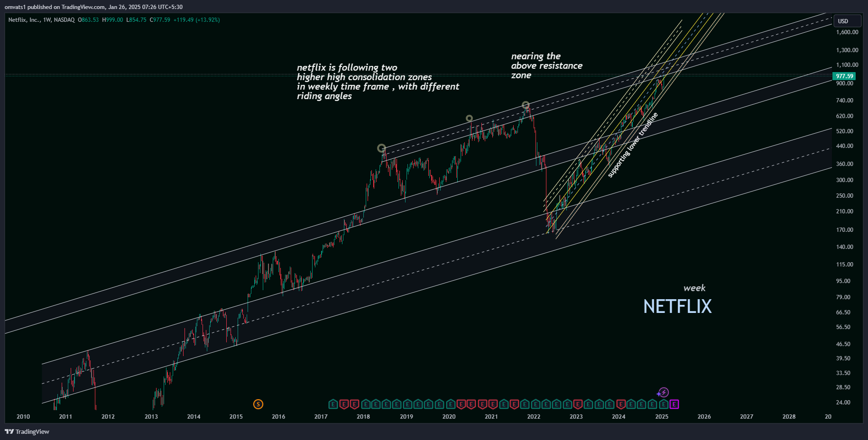868x440 pixels.
Task: Click the 2026 year label on time axis
Action: point(704,417)
